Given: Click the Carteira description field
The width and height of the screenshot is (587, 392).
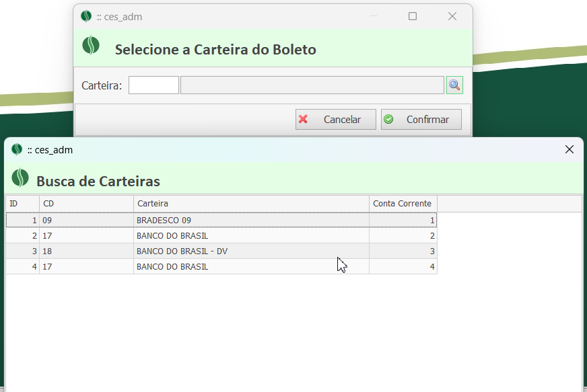Looking at the screenshot, I should (312, 85).
